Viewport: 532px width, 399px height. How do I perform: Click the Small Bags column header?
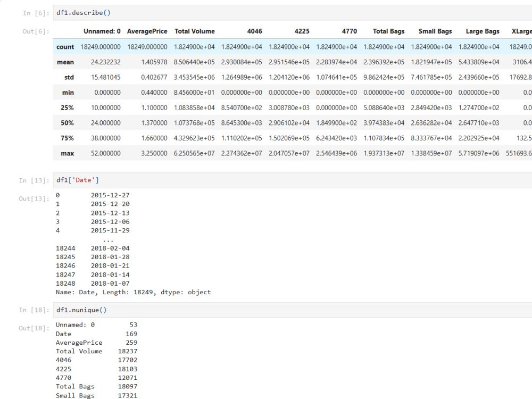[435, 31]
